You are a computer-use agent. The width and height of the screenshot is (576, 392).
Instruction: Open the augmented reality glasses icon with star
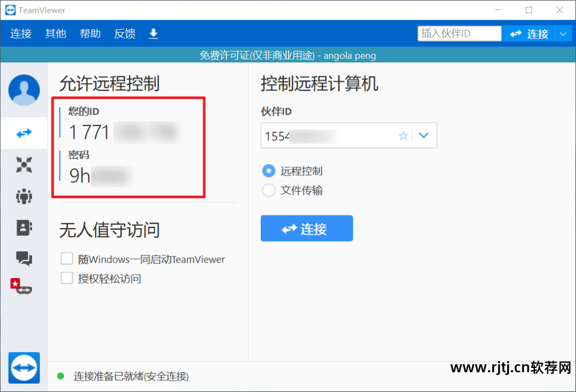(x=21, y=286)
